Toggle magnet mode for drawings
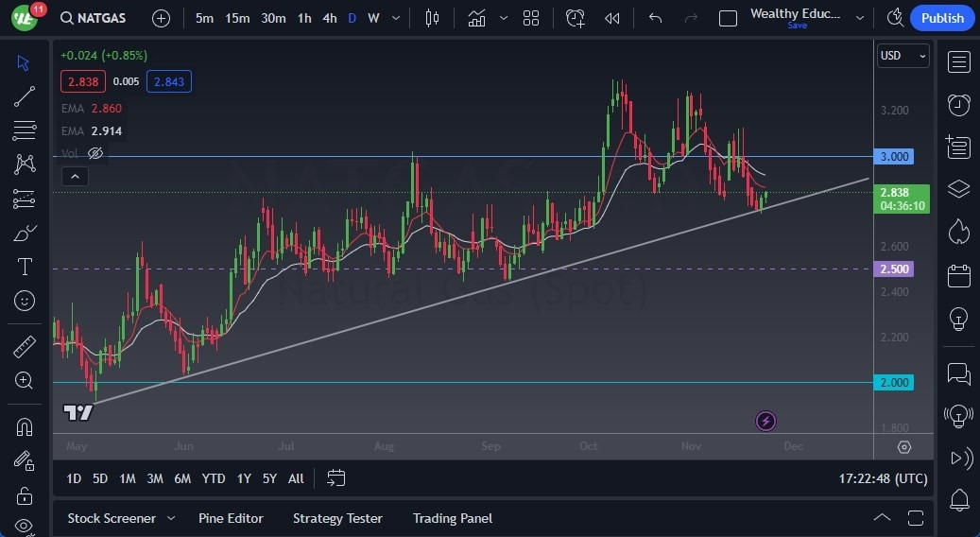The width and height of the screenshot is (980, 537). pyautogui.click(x=25, y=427)
